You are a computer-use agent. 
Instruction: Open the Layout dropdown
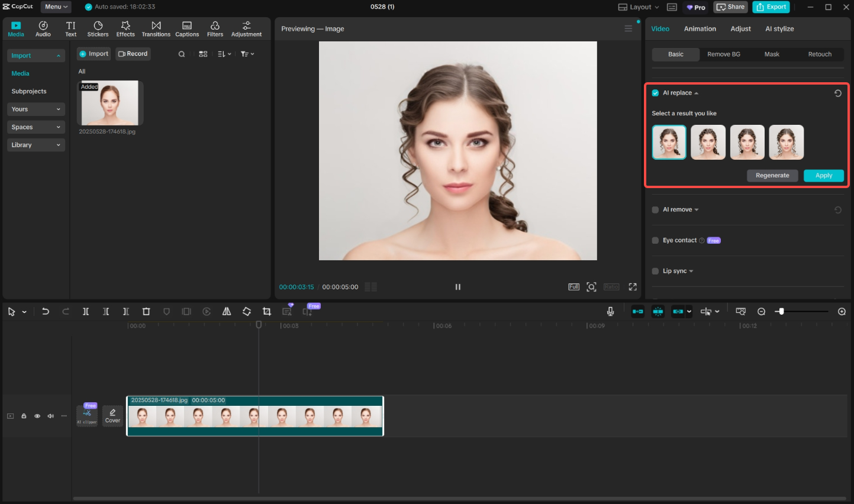click(639, 7)
